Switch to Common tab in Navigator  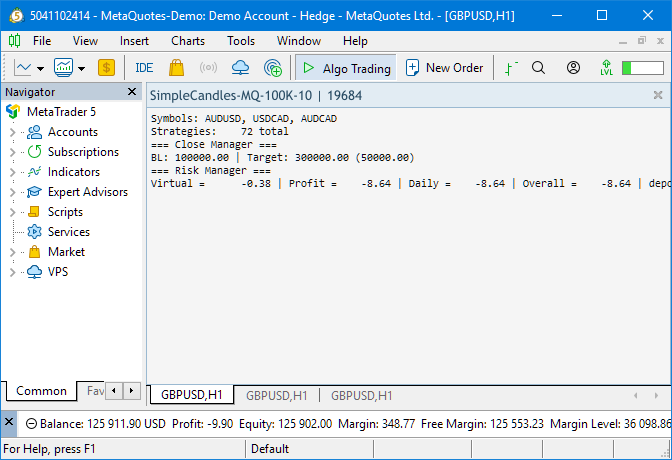click(42, 391)
